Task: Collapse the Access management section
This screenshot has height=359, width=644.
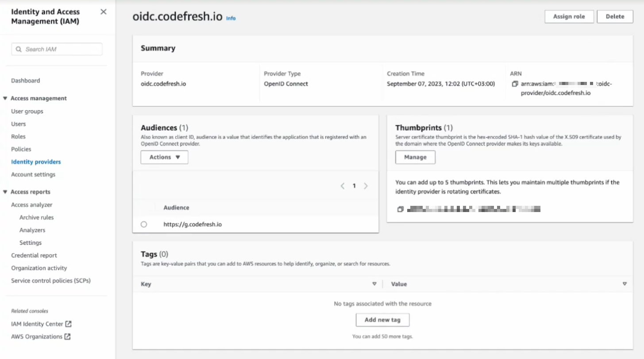Action: click(5, 98)
